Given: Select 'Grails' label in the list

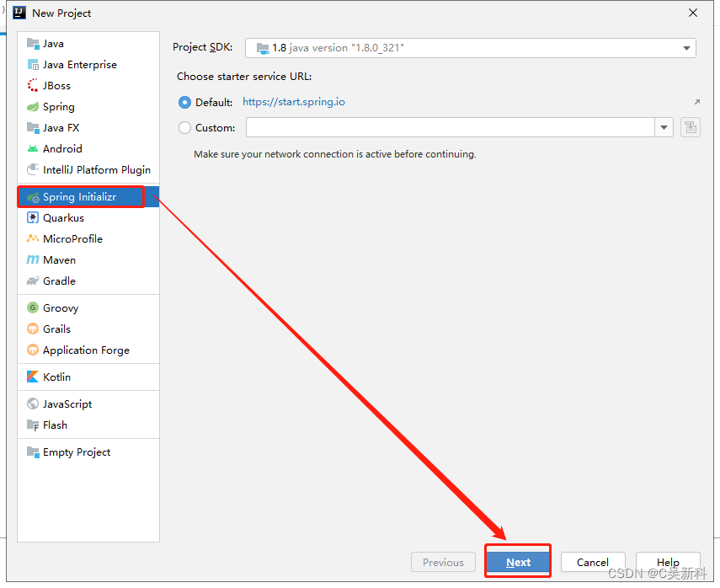Looking at the screenshot, I should click(x=56, y=329).
